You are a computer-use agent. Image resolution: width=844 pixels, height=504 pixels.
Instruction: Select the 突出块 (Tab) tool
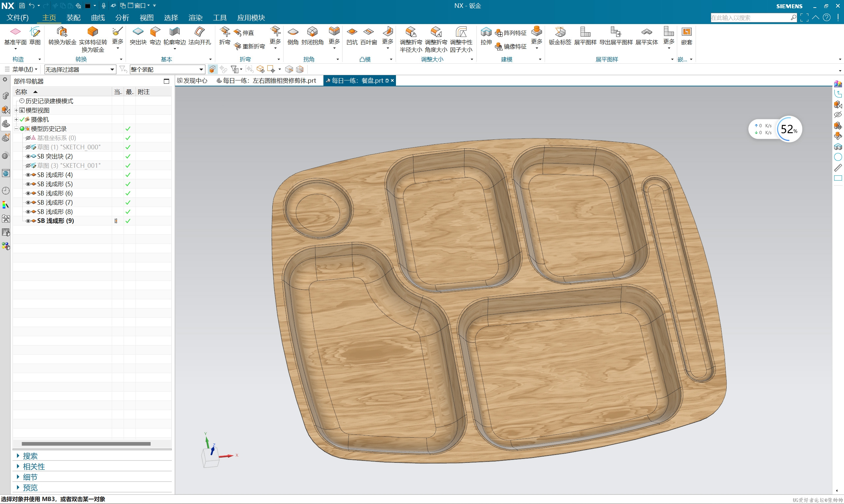click(138, 36)
